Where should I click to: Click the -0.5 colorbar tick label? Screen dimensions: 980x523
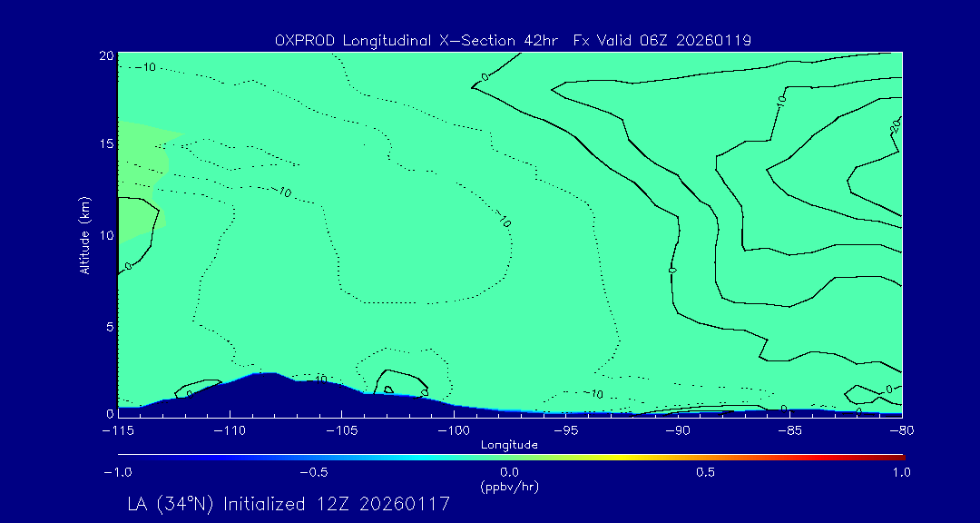[313, 472]
